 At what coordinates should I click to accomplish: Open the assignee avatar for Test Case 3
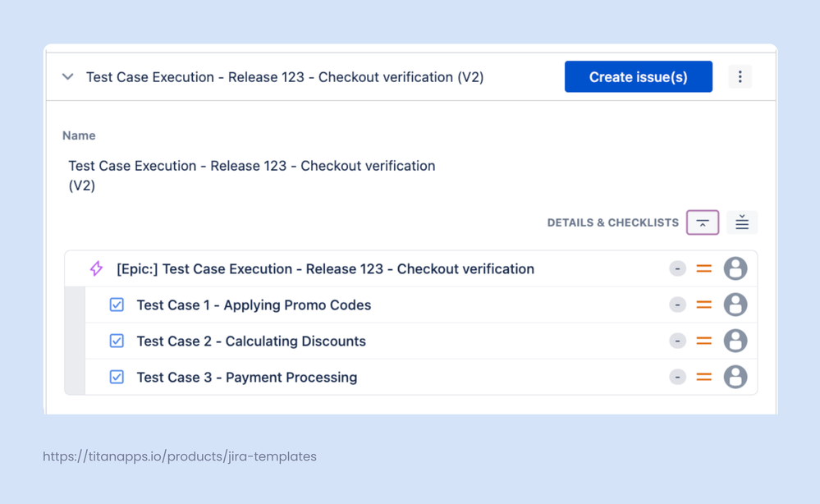pos(735,377)
